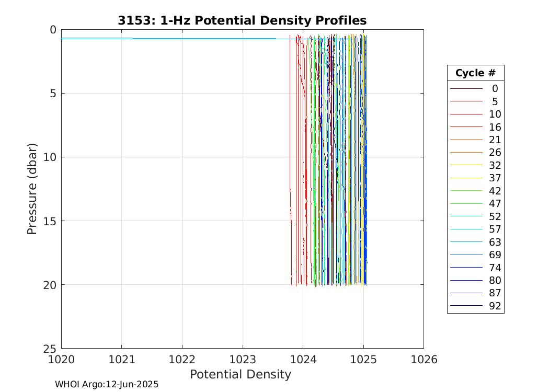Select legend entry for cycle 80
Image resolution: width=549 pixels, height=392 pixels.
coord(475,280)
